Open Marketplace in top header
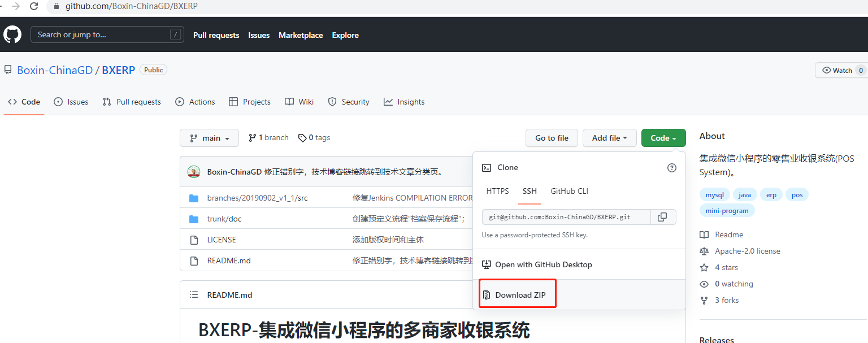This screenshot has height=343, width=868. 301,35
